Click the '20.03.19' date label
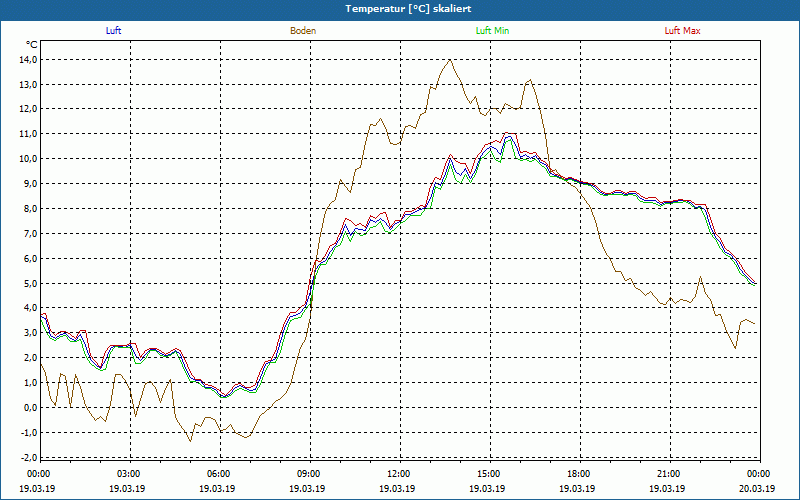Viewport: 800px width, 500px height. (x=757, y=488)
